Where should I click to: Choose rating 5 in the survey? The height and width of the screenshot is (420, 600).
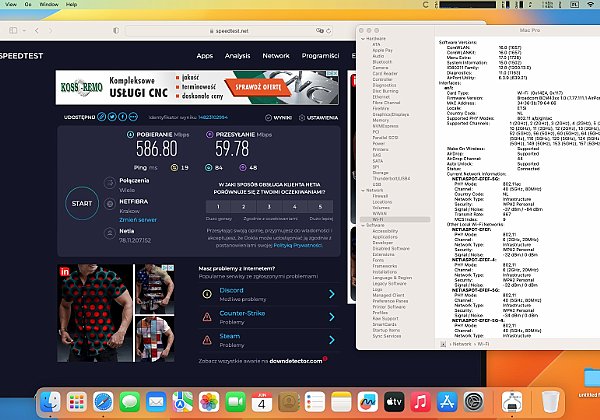pos(320,205)
